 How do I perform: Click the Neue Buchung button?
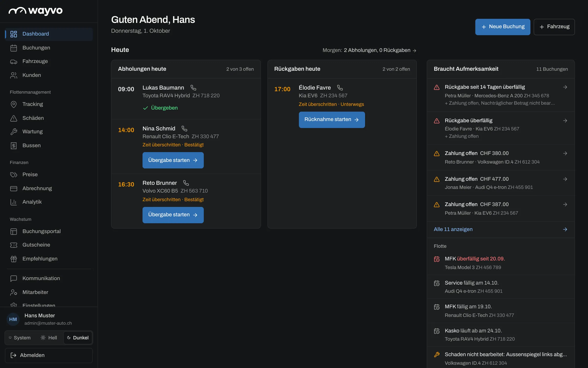click(x=502, y=27)
